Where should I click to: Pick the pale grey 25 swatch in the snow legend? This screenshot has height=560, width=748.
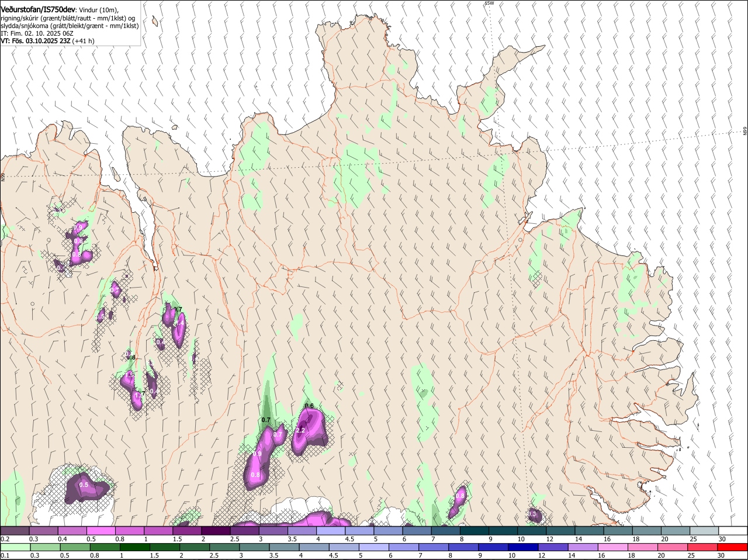coord(705,530)
